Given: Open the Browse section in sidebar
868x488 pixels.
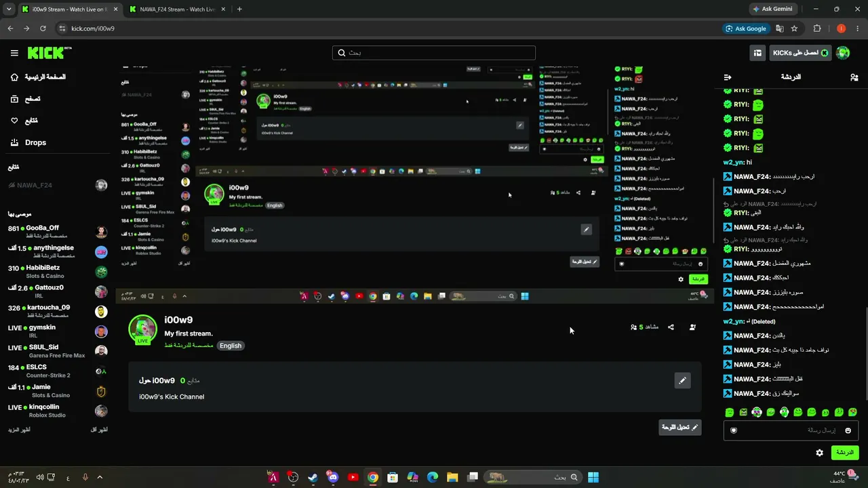Looking at the screenshot, I should click(x=25, y=99).
